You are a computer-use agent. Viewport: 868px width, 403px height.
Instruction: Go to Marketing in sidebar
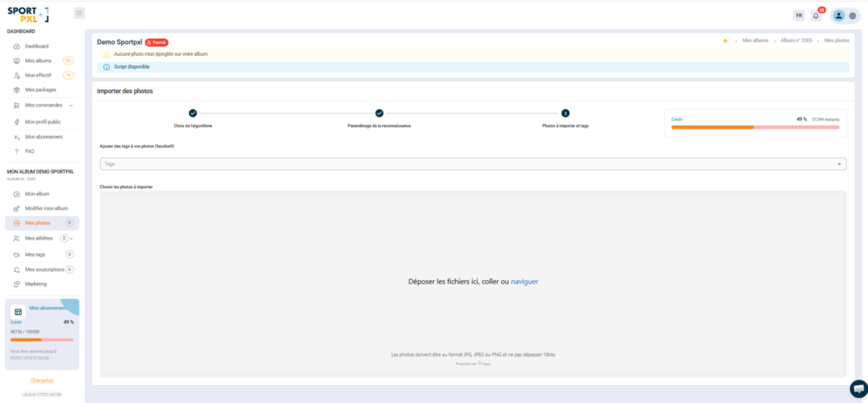pos(36,284)
